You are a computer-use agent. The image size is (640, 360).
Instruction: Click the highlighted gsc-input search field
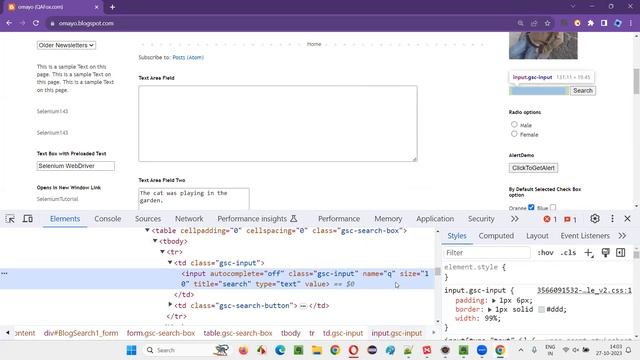(539, 91)
